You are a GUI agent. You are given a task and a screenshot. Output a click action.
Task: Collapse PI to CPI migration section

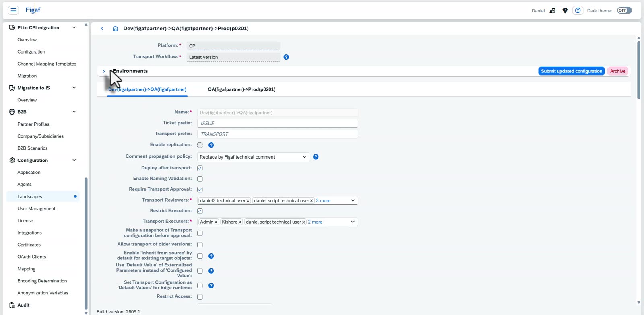point(74,28)
